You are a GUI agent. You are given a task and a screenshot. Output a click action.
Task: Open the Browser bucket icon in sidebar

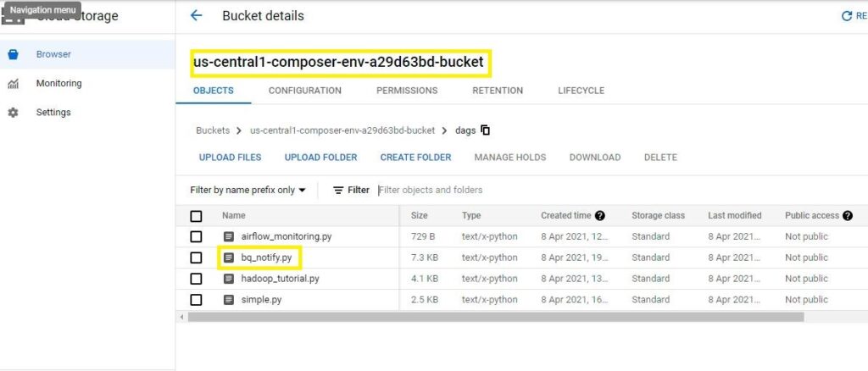point(13,54)
